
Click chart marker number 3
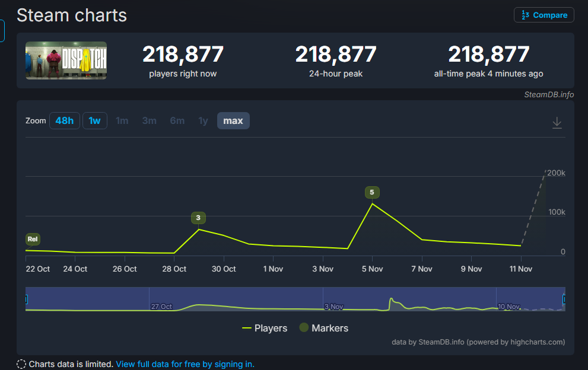point(198,218)
